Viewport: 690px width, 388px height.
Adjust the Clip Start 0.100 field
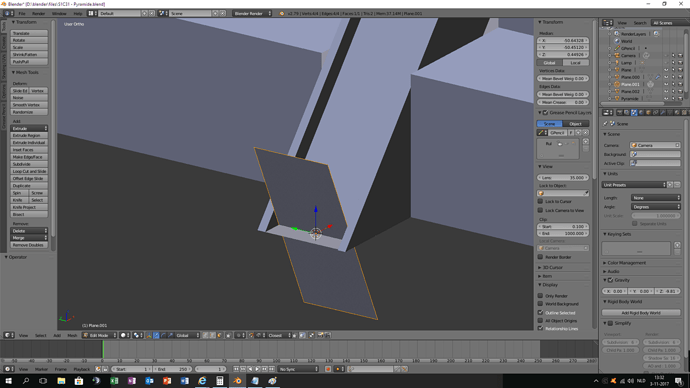pyautogui.click(x=563, y=227)
